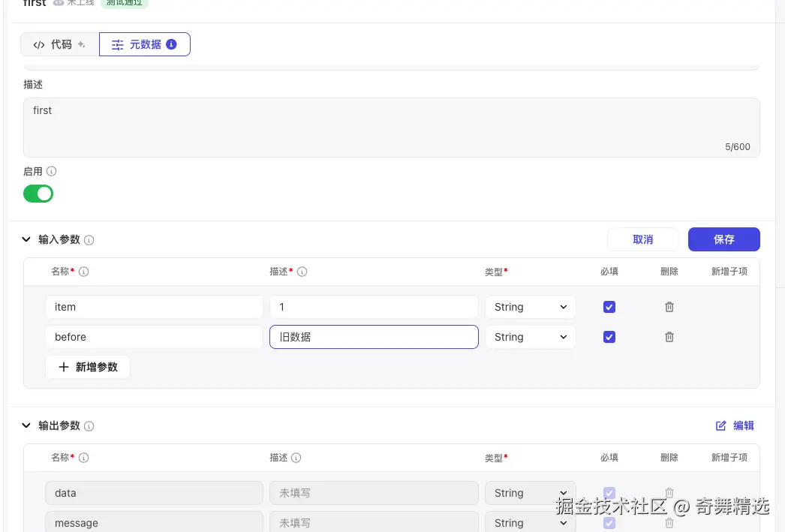785x532 pixels.
Task: Toggle the 启用 switch off
Action: click(x=38, y=194)
